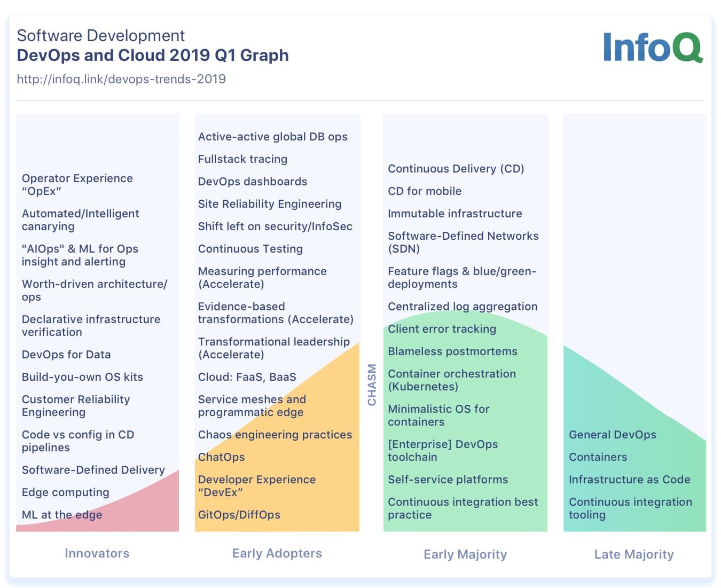Select the 'General DevOps' item
The height and width of the screenshot is (588, 721).
(613, 435)
